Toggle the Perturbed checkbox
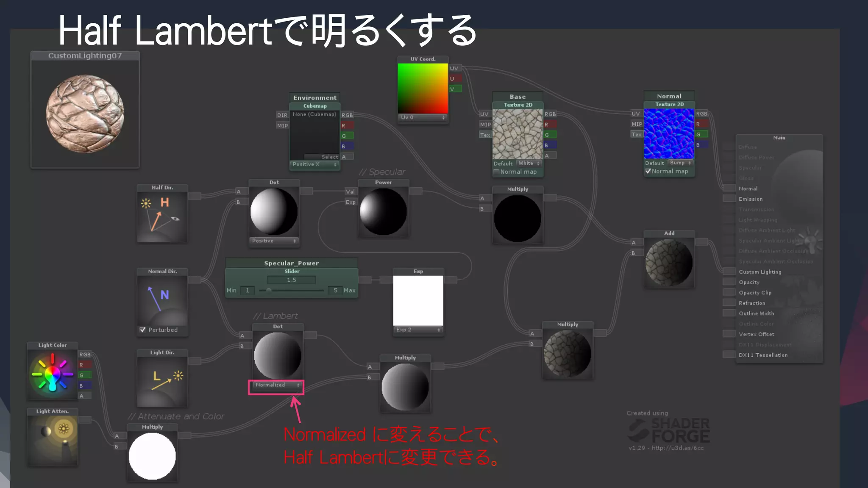The height and width of the screenshot is (488, 868). tap(143, 330)
